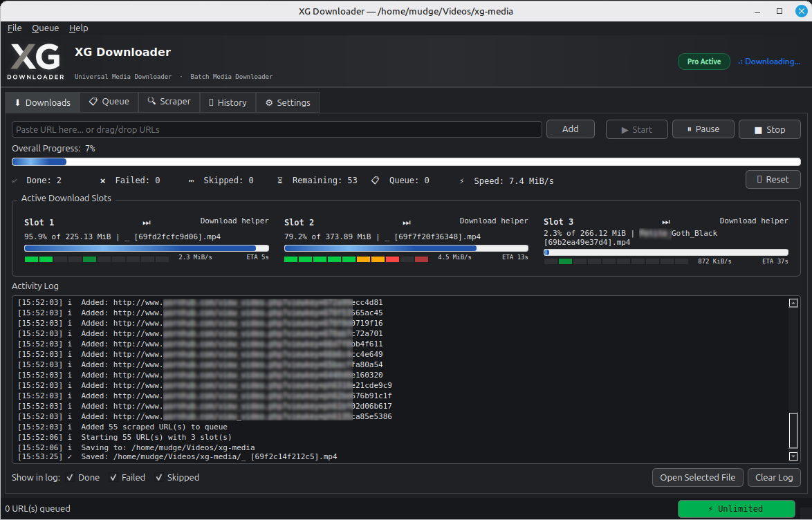Click the Slot 1 progress bar
Viewport: 812px width, 520px height.
click(147, 248)
